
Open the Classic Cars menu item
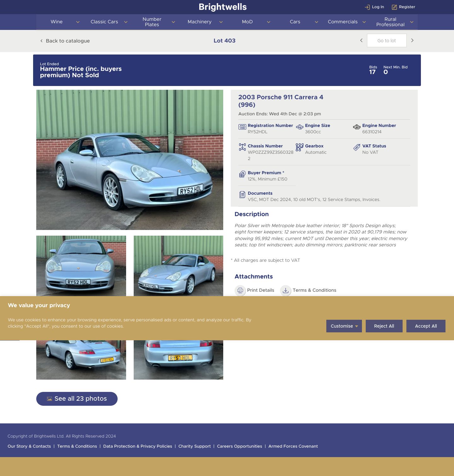[104, 22]
